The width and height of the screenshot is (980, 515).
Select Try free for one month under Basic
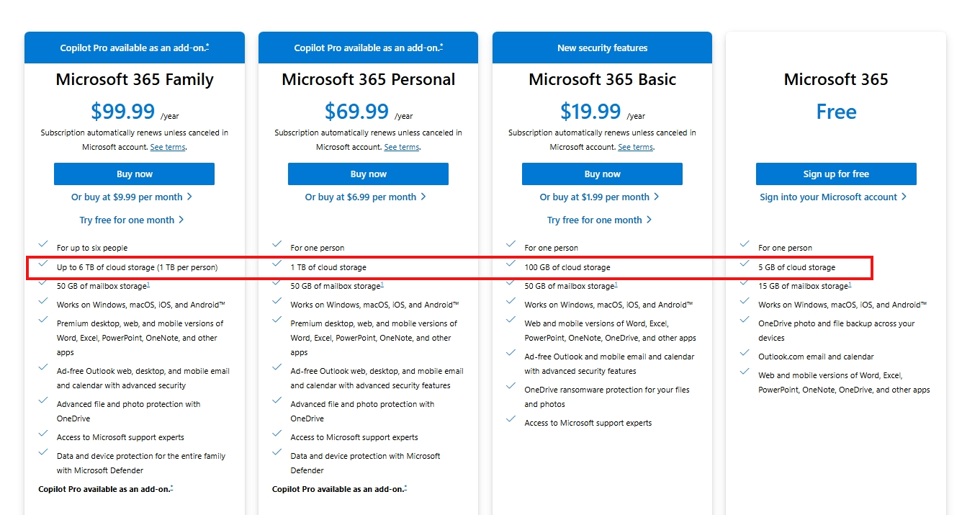(600, 220)
